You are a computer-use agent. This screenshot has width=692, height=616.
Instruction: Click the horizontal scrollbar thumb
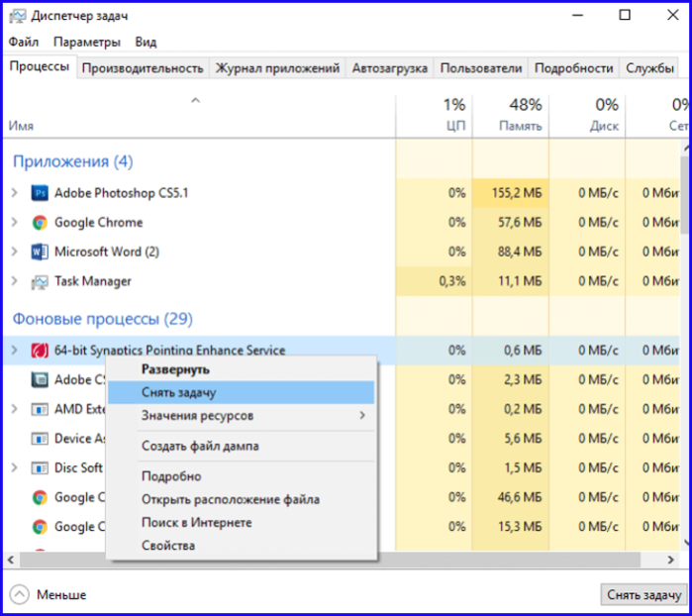click(x=330, y=560)
